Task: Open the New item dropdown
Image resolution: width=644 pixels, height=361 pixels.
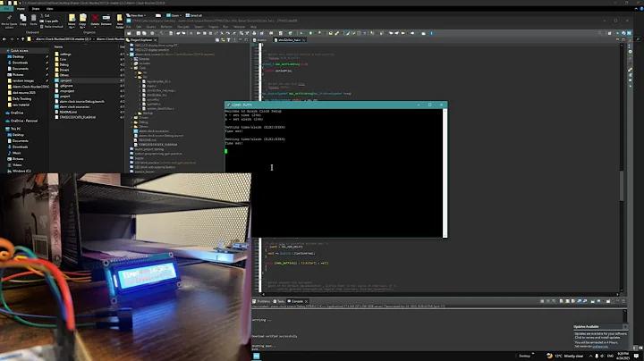Action: click(137, 15)
